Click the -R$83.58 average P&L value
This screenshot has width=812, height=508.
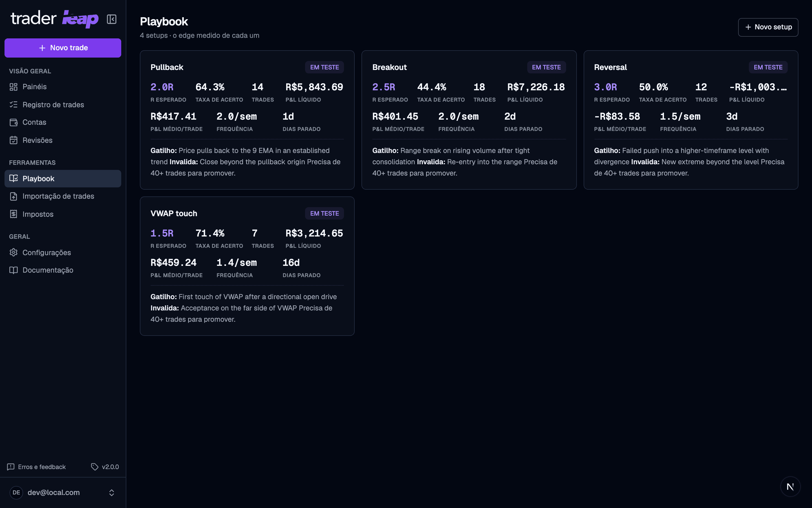[x=617, y=116]
